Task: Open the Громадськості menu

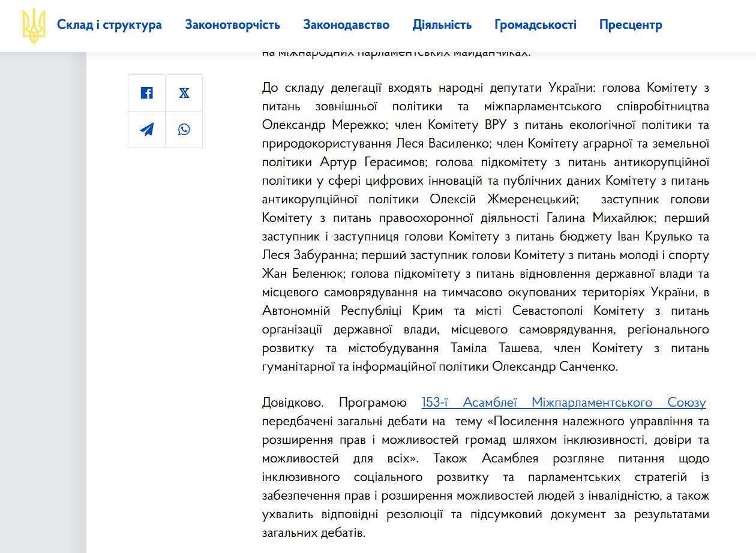Action: coord(535,25)
